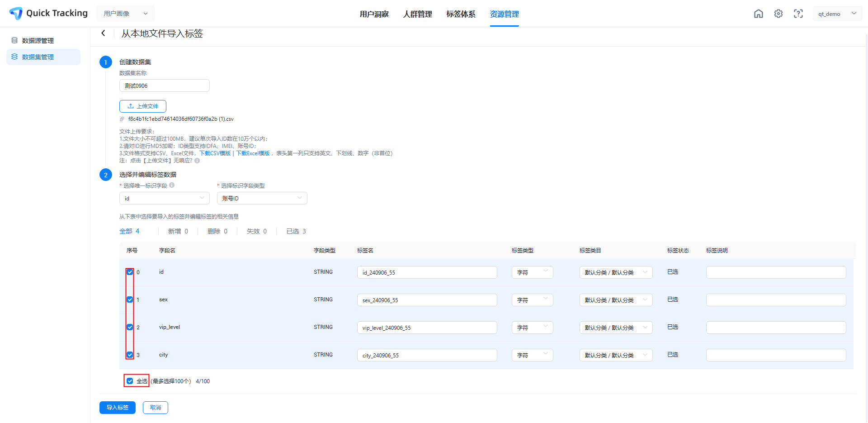Uncheck the checkbox for row sex
868x423 pixels.
pos(130,299)
